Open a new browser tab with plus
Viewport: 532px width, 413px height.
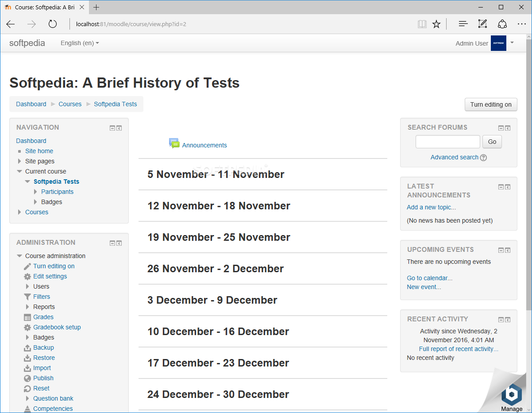[x=96, y=7]
